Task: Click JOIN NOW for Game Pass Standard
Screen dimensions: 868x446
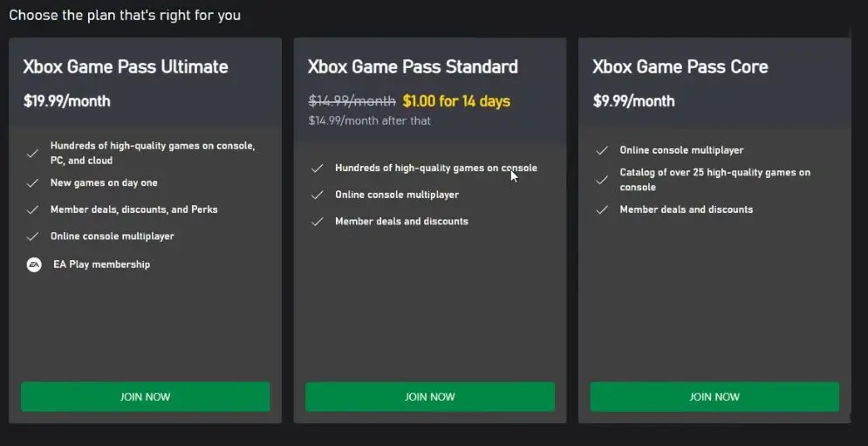Action: (x=429, y=397)
